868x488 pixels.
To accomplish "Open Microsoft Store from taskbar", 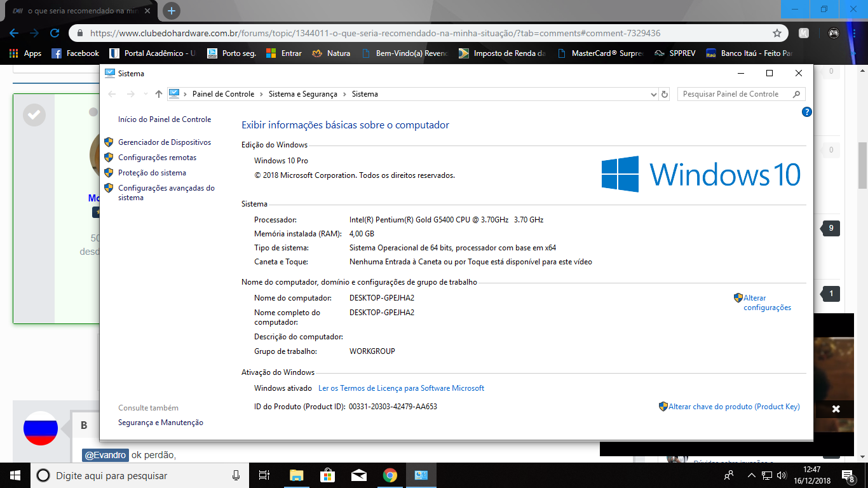I will 327,475.
